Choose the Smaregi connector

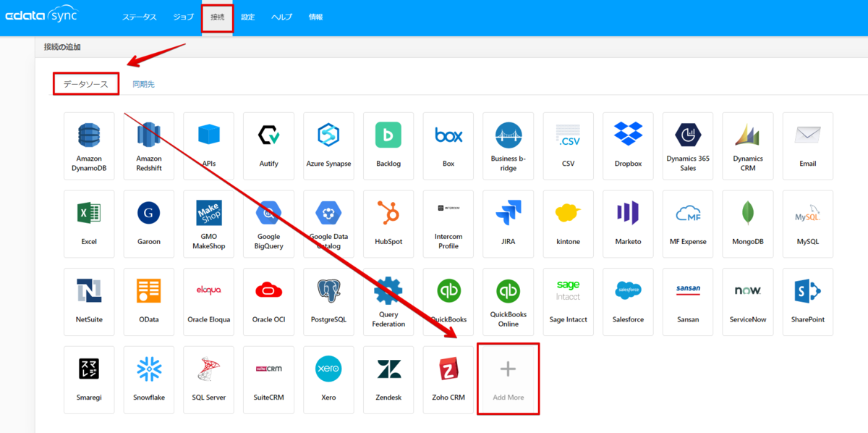(x=89, y=380)
